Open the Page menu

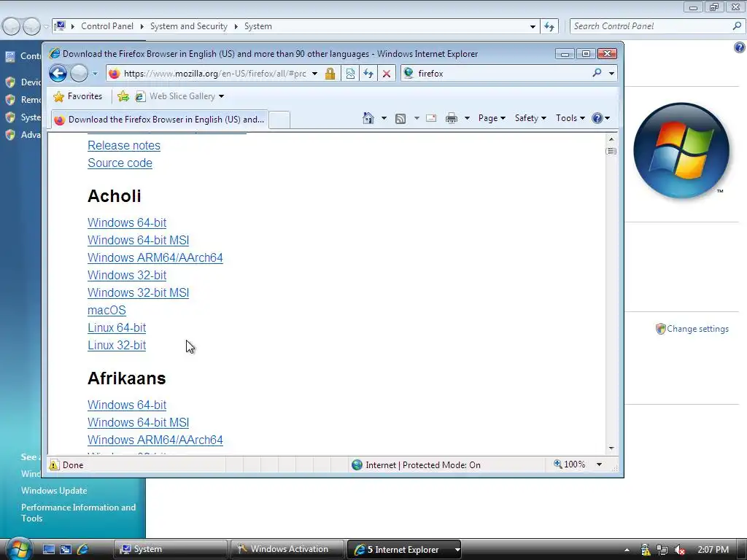pos(492,118)
